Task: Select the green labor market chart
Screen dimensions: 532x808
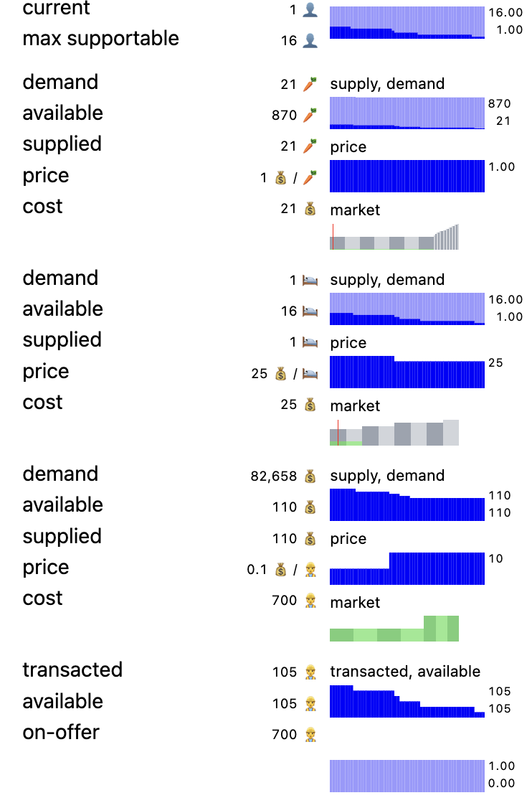Action: pyautogui.click(x=394, y=629)
